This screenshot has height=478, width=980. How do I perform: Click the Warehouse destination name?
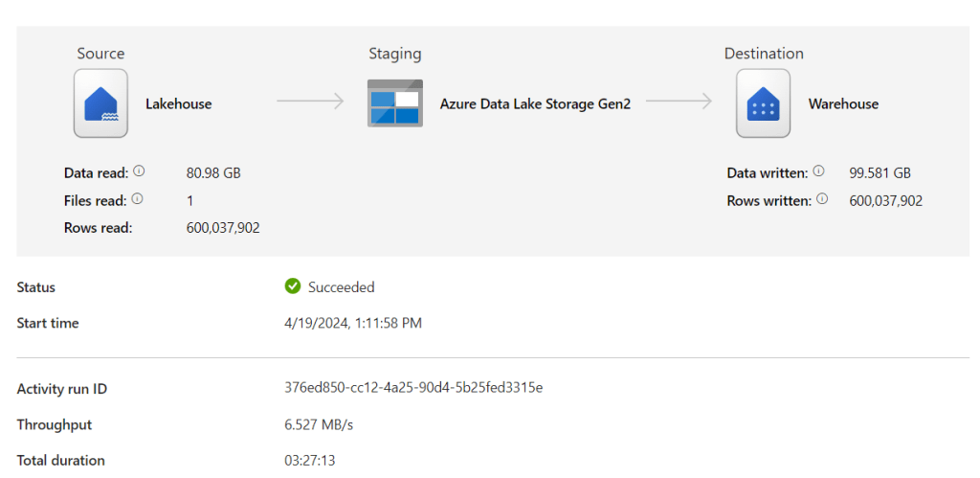(x=843, y=104)
